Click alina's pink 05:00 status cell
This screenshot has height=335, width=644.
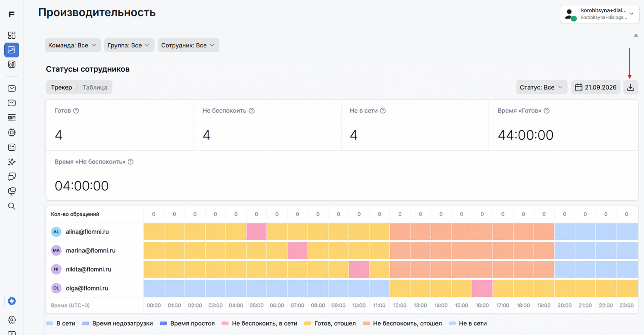tap(256, 232)
